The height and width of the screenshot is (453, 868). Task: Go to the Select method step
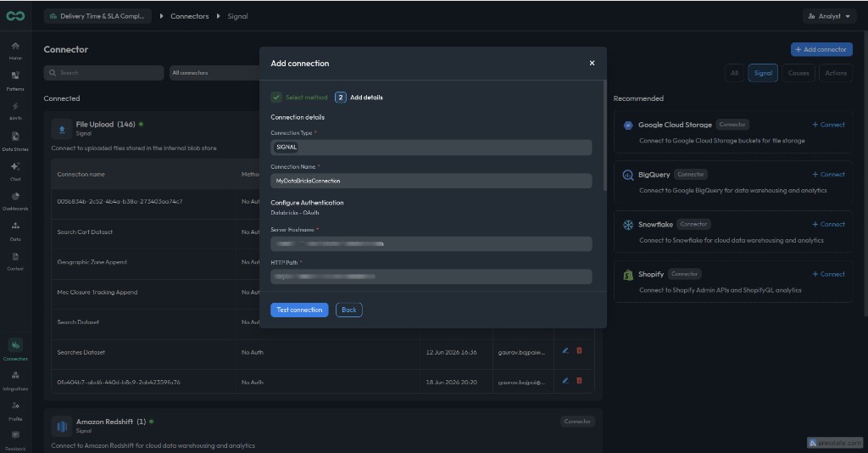299,98
